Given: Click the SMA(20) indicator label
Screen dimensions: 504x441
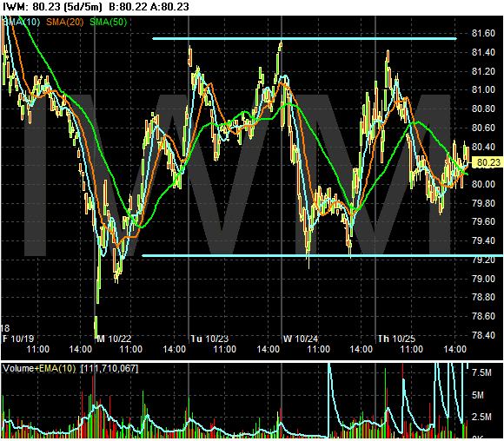Looking at the screenshot, I should pos(65,23).
